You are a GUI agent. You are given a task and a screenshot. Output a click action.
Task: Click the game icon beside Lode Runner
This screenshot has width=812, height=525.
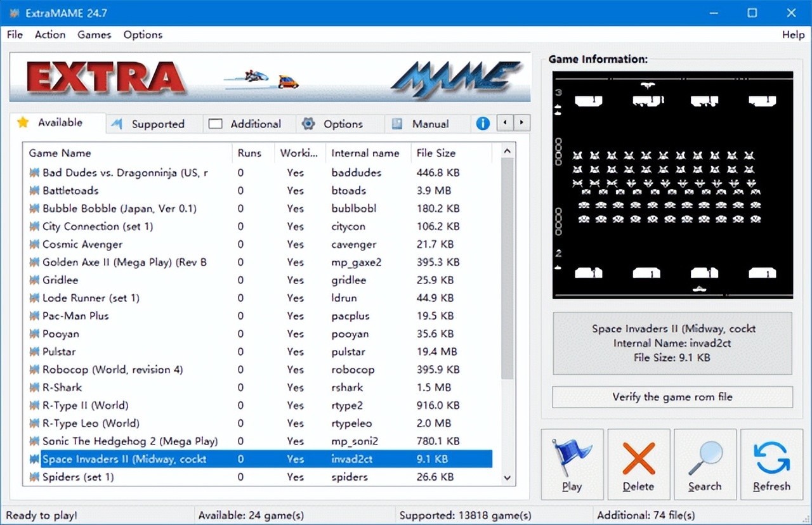(34, 297)
